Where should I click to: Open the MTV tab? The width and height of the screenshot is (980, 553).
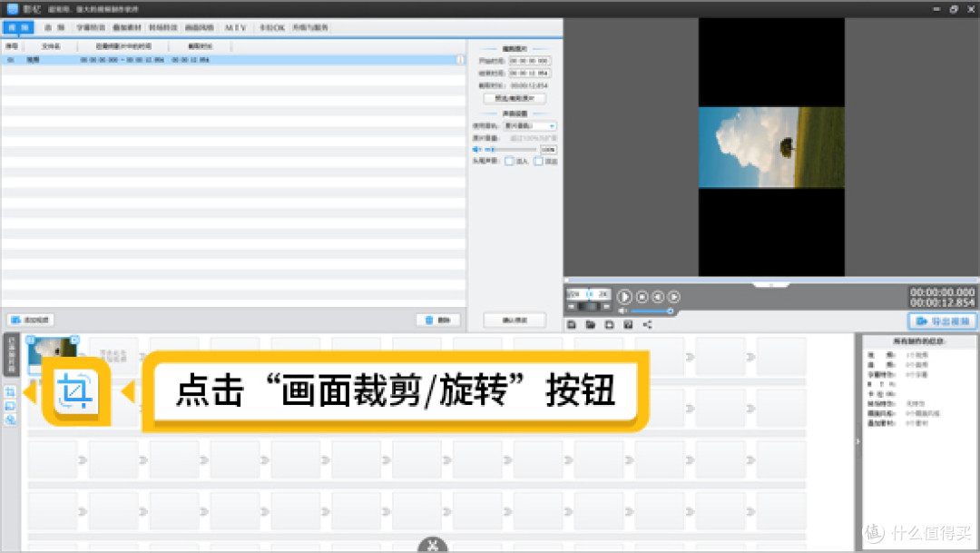(236, 27)
